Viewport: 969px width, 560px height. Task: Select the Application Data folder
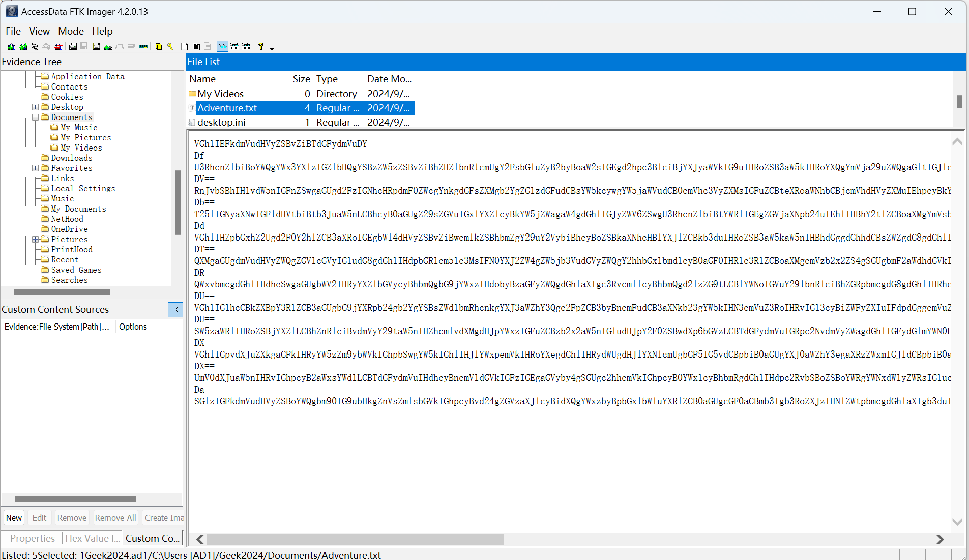coord(87,76)
